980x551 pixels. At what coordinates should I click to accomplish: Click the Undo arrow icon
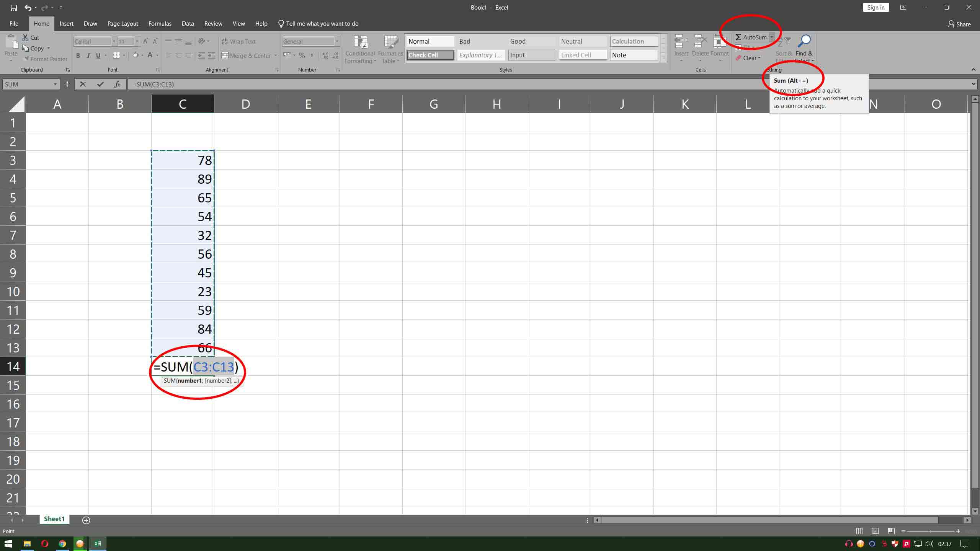[28, 8]
